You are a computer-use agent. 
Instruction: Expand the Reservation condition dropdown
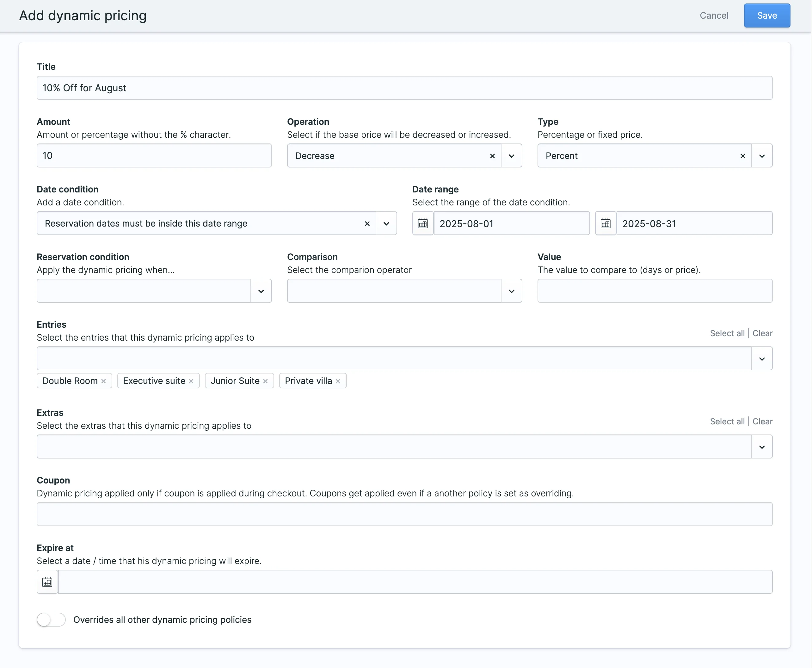tap(261, 291)
